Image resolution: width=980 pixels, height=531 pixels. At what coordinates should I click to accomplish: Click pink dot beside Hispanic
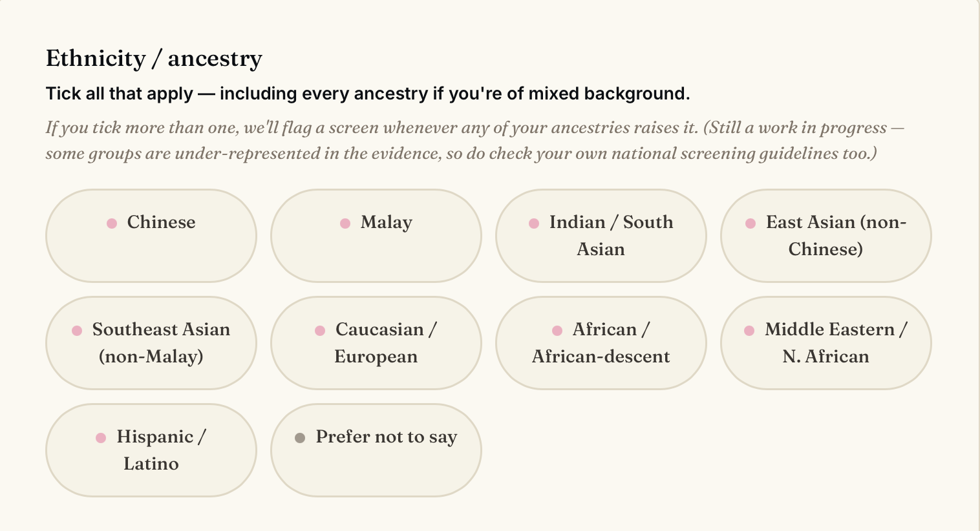pos(101,438)
